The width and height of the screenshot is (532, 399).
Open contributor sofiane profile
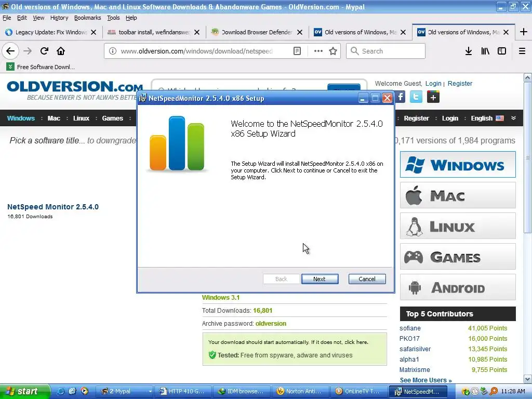410,328
